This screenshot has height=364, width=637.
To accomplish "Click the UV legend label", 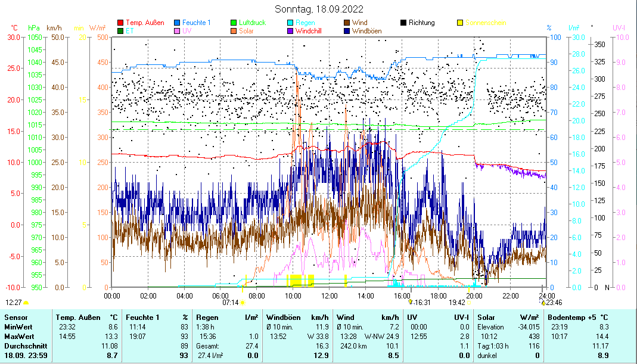I will tap(187, 30).
